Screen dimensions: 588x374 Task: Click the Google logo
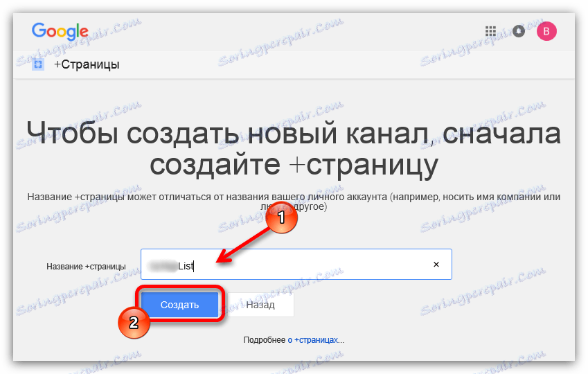[x=60, y=31]
